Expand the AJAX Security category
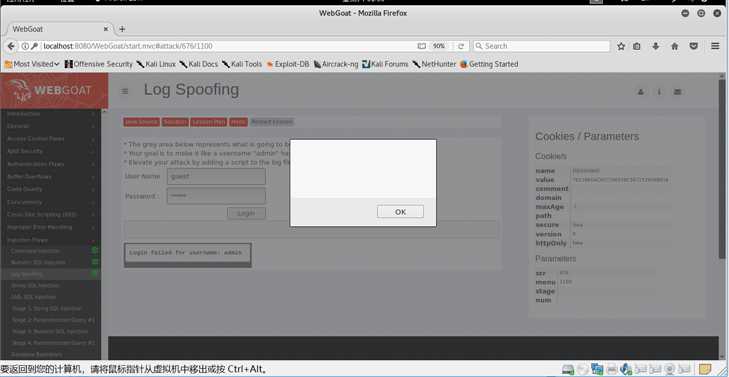Image resolution: width=729 pixels, height=377 pixels. 50,151
